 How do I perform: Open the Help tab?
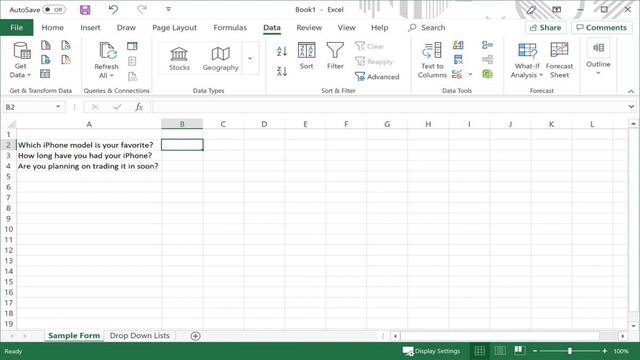pyautogui.click(x=380, y=27)
